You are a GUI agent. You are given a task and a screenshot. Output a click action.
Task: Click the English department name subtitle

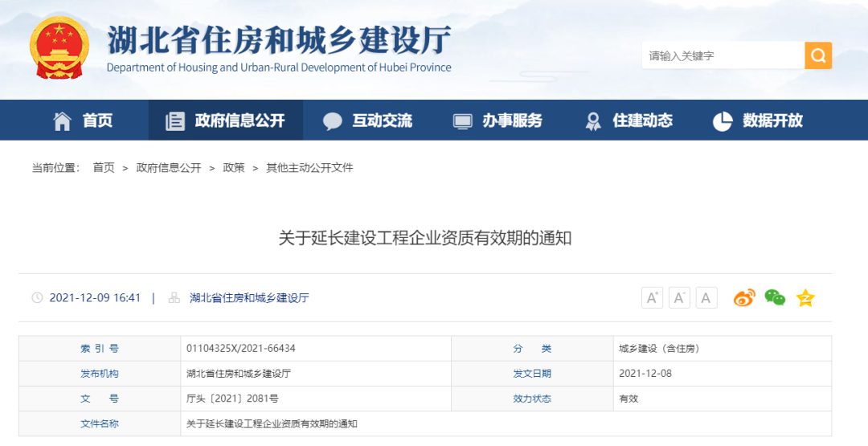tap(279, 68)
